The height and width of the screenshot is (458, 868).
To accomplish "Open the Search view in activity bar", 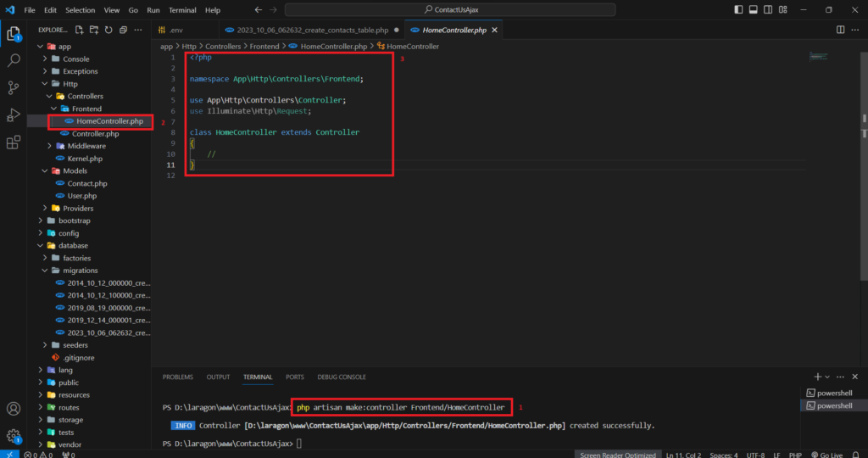I will pos(14,60).
